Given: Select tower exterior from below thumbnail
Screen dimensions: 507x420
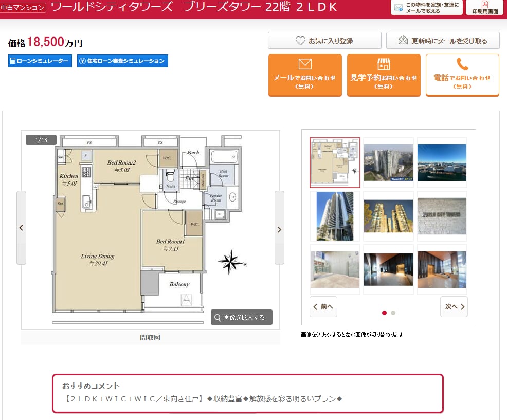Looking at the screenshot, I should tap(335, 216).
